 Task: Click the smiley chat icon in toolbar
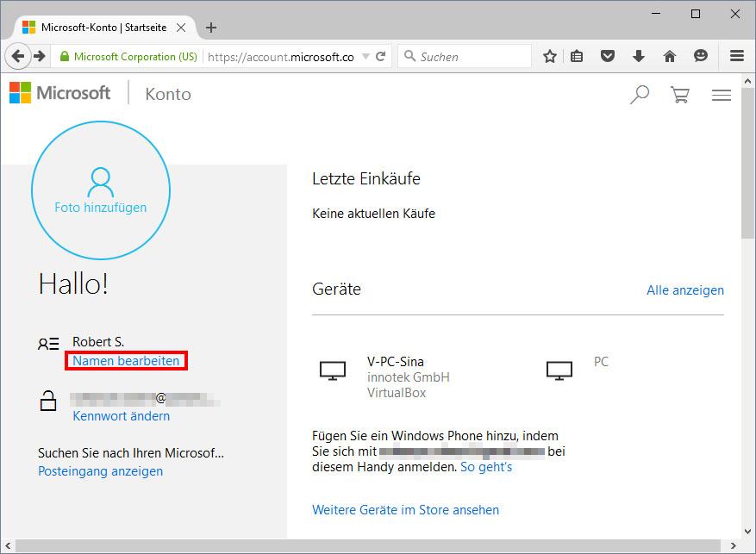(x=701, y=56)
